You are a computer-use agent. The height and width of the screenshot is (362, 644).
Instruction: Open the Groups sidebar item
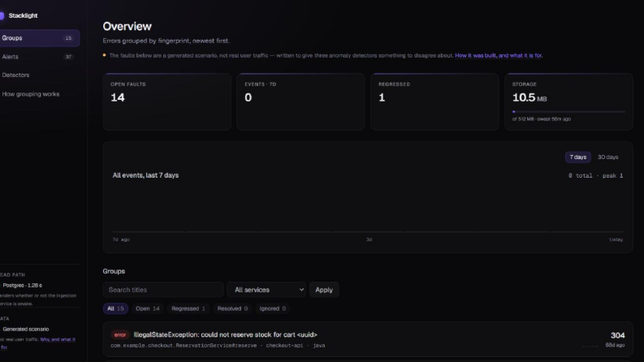40,38
